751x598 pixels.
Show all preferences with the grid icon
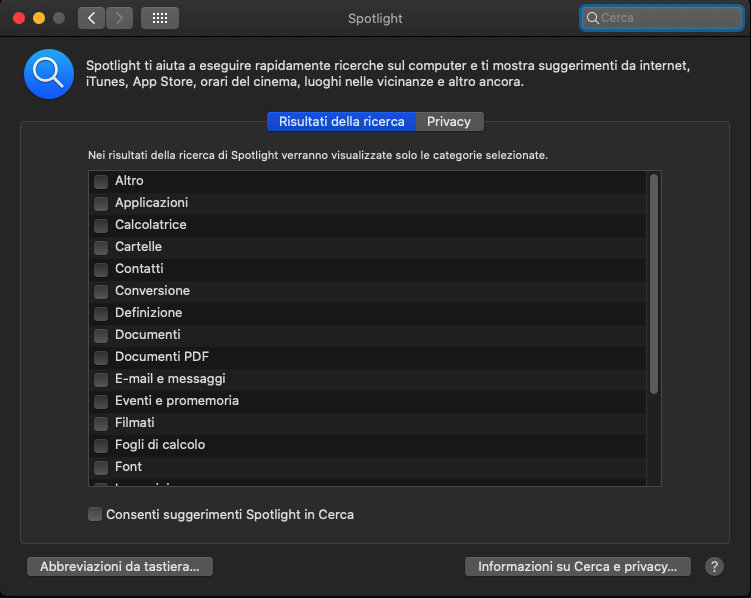(160, 18)
